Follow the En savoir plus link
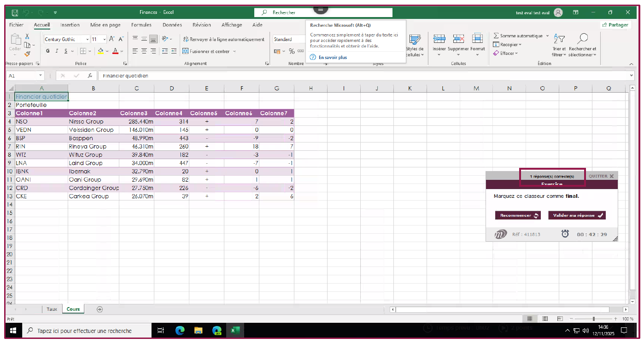Image resolution: width=644 pixels, height=344 pixels. coord(333,58)
